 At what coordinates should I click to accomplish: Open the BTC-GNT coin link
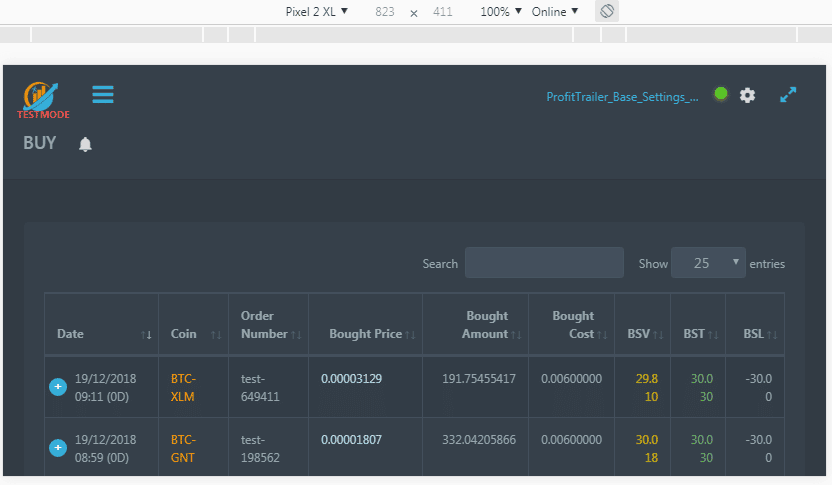pyautogui.click(x=184, y=448)
